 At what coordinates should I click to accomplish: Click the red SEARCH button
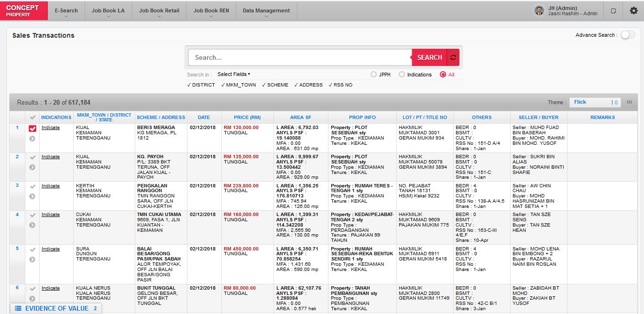point(429,57)
